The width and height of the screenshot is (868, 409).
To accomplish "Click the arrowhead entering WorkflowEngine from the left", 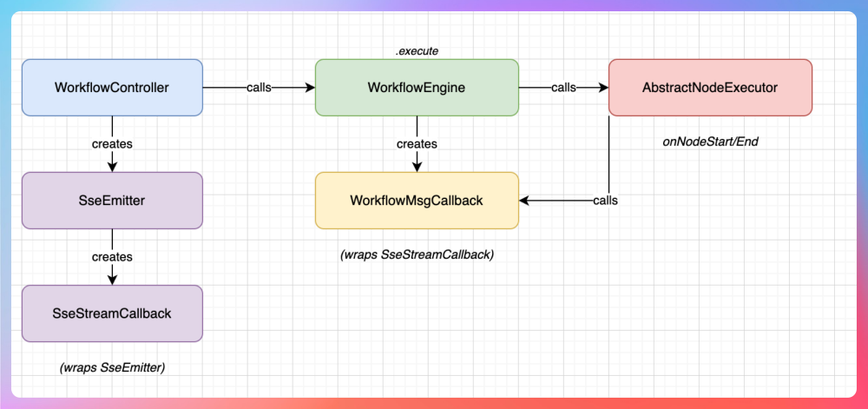I will [309, 88].
